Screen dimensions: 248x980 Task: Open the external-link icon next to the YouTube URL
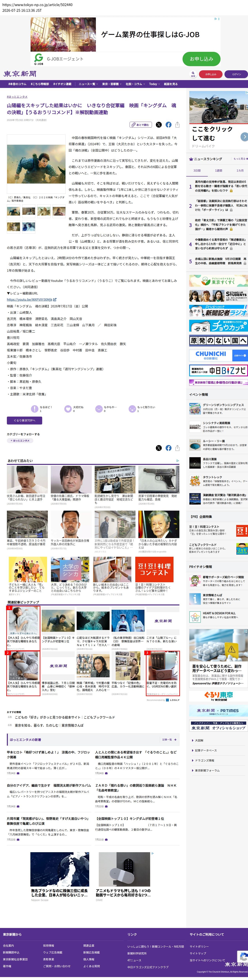pyautogui.click(x=55, y=300)
